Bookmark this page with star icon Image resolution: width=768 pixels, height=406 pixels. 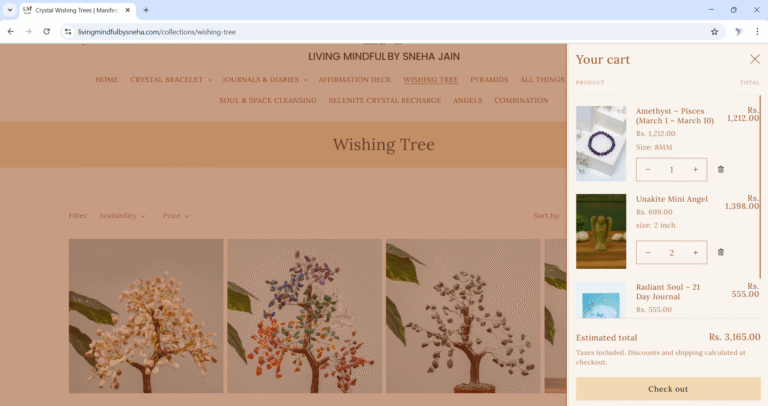714,31
